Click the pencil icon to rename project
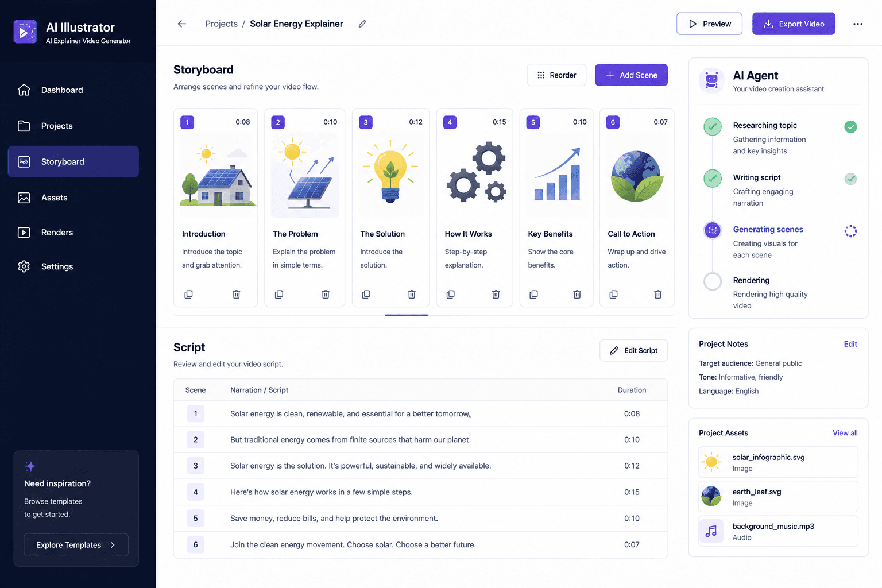This screenshot has height=588, width=882. tap(362, 24)
